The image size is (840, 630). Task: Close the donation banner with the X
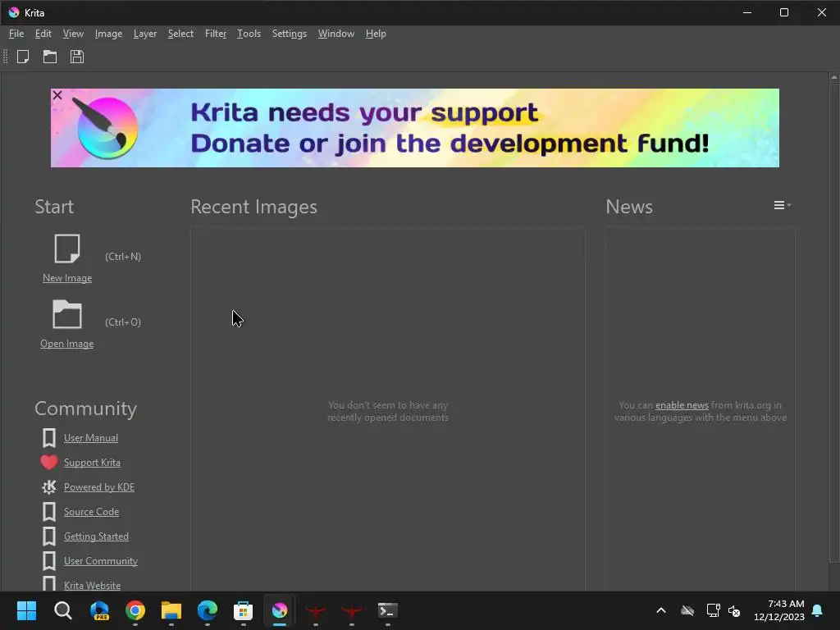coord(57,95)
